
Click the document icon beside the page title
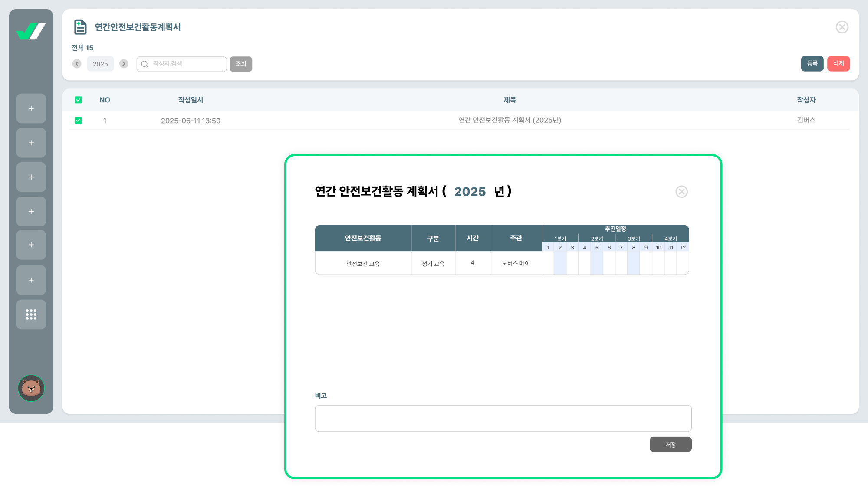tap(80, 27)
